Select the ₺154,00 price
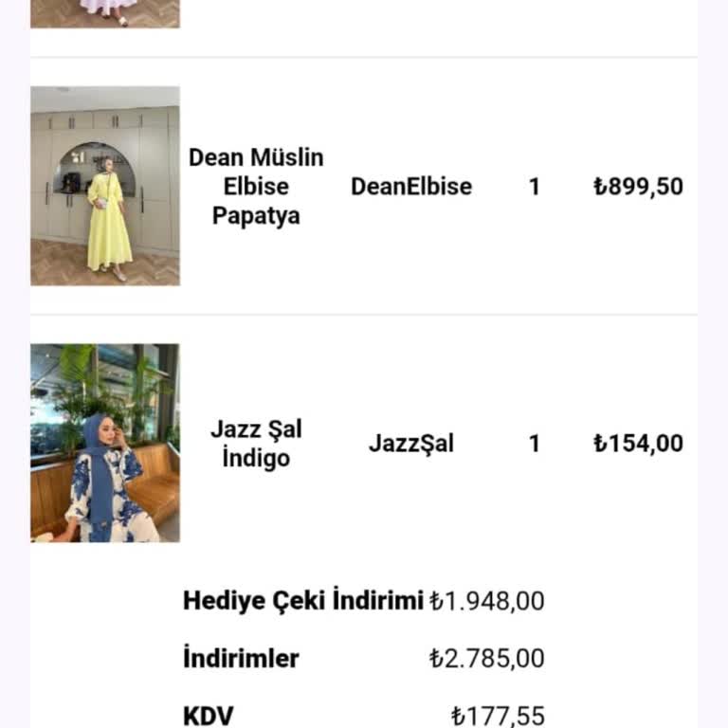 638,444
